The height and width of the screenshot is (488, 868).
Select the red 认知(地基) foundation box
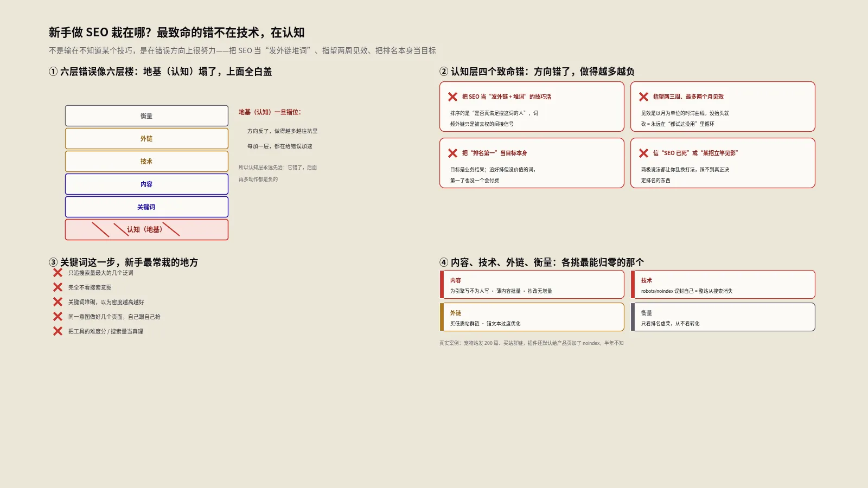pyautogui.click(x=146, y=229)
